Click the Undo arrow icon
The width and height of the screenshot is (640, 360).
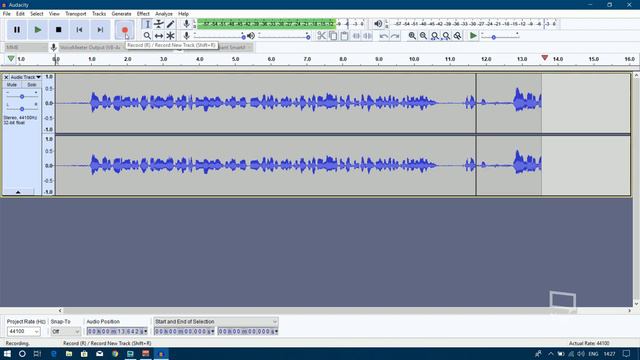tap(384, 36)
